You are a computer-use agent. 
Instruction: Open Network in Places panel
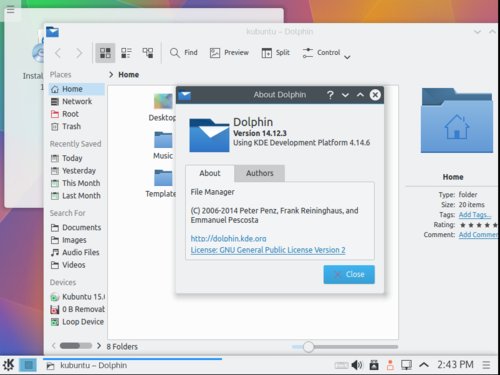[x=77, y=101]
